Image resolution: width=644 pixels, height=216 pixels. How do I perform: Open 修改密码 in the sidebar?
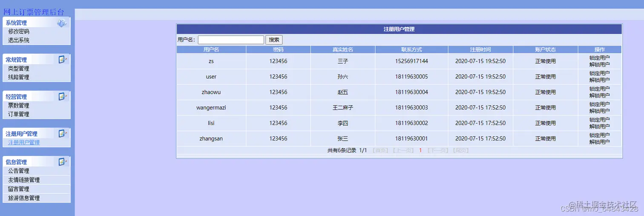pyautogui.click(x=19, y=32)
